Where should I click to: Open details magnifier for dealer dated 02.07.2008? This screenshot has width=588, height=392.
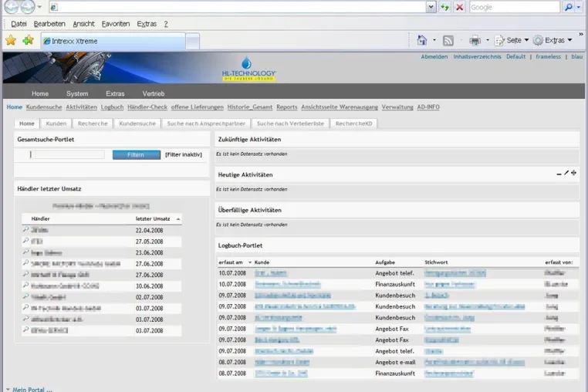coord(25,297)
